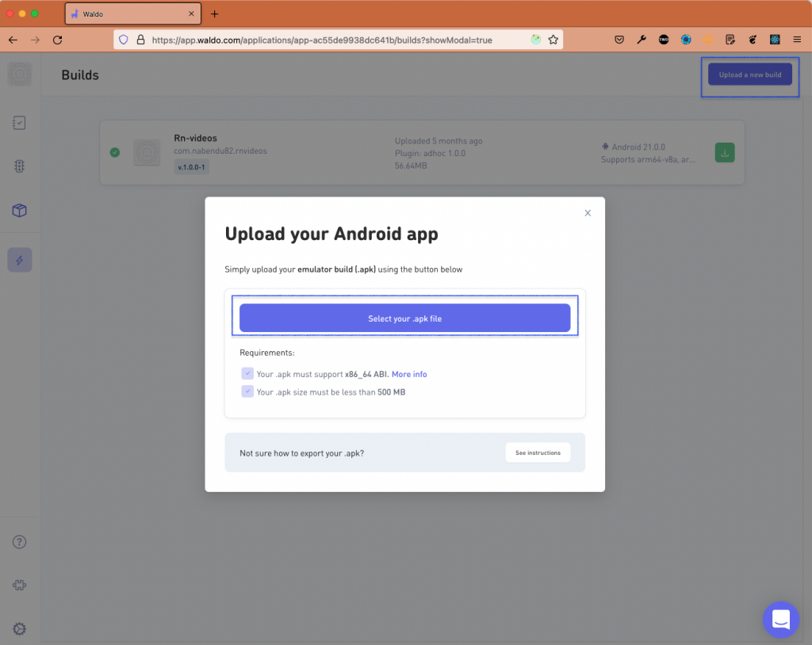The width and height of the screenshot is (812, 645).
Task: Click the Android 21.0.0 label
Action: click(638, 147)
